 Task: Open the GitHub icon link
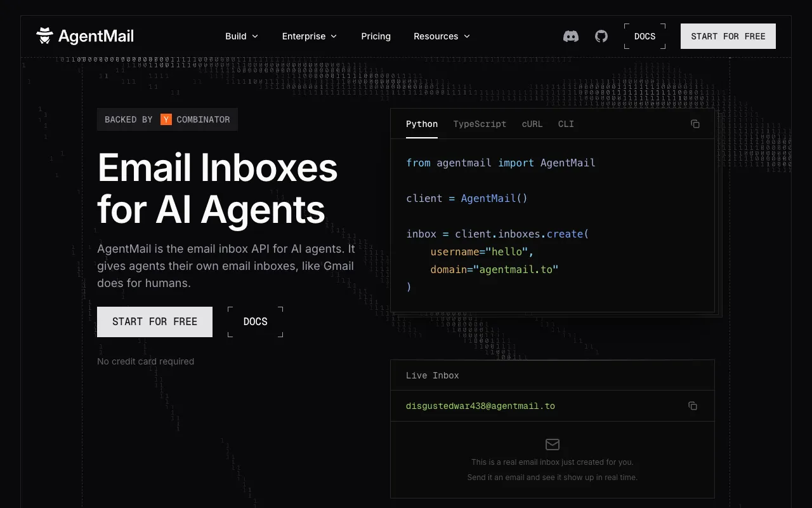601,36
